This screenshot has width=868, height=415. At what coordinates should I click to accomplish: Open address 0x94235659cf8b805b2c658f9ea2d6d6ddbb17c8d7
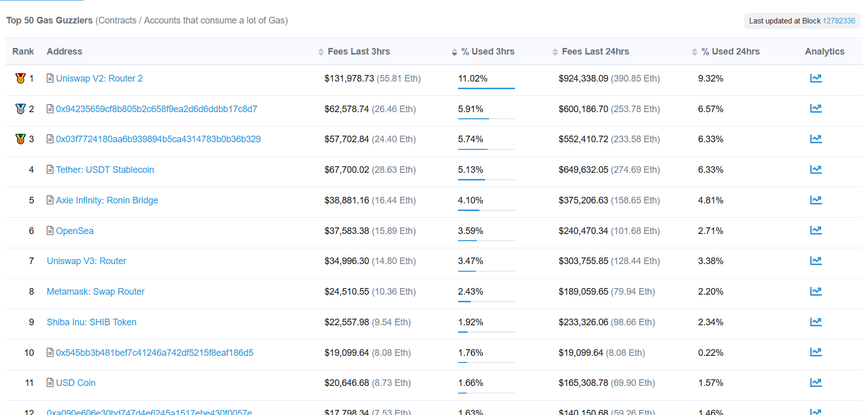tap(156, 109)
